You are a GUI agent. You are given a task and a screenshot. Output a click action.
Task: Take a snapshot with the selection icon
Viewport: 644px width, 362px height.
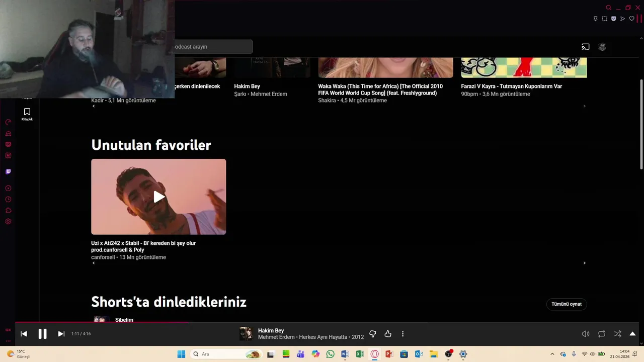click(604, 19)
